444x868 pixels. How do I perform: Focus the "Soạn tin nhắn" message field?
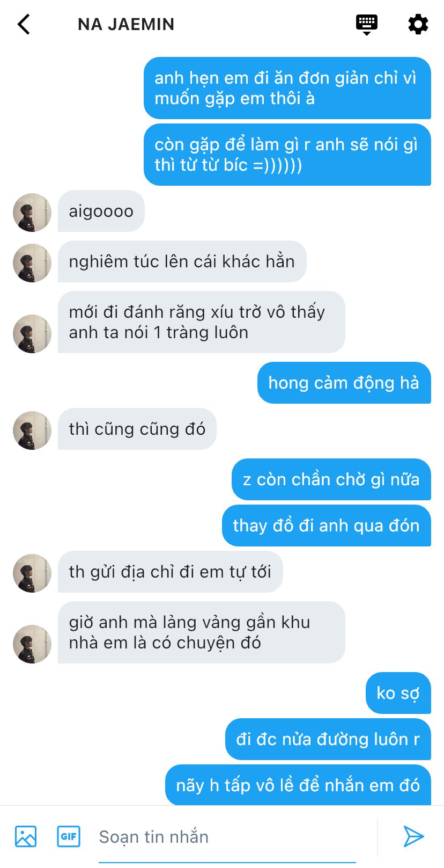[227, 836]
